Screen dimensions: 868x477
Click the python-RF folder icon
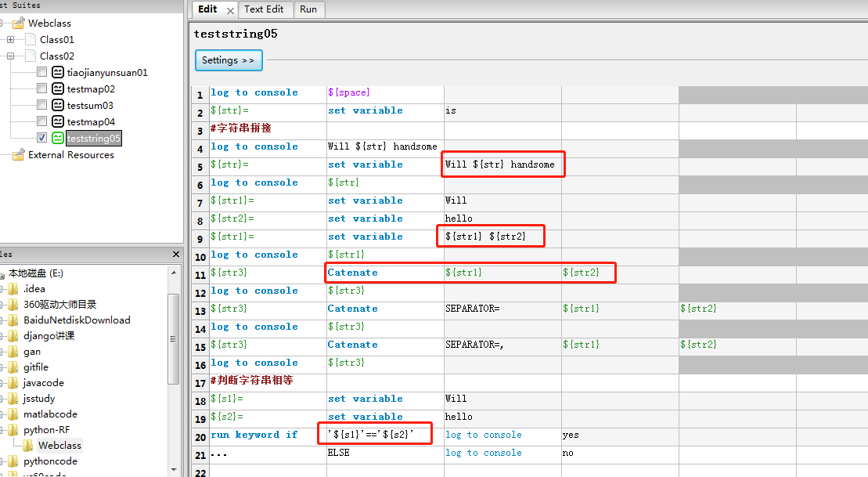[13, 430]
